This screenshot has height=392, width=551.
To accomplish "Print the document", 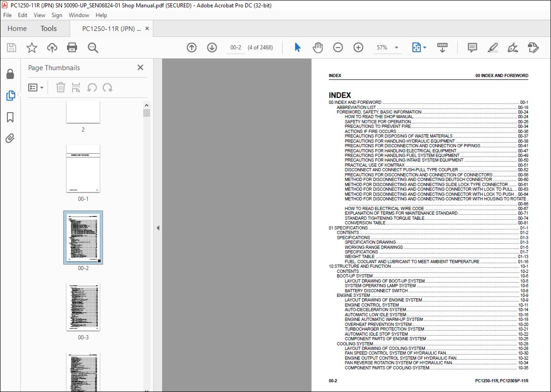I will point(72,48).
